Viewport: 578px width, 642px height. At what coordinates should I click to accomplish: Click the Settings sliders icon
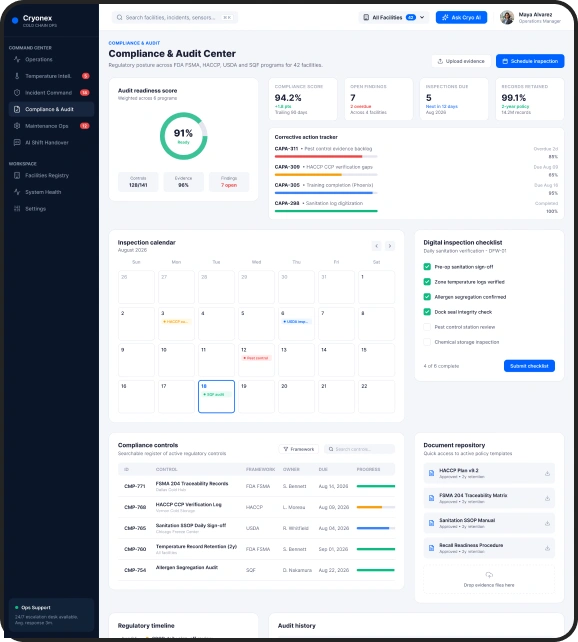coord(17,209)
